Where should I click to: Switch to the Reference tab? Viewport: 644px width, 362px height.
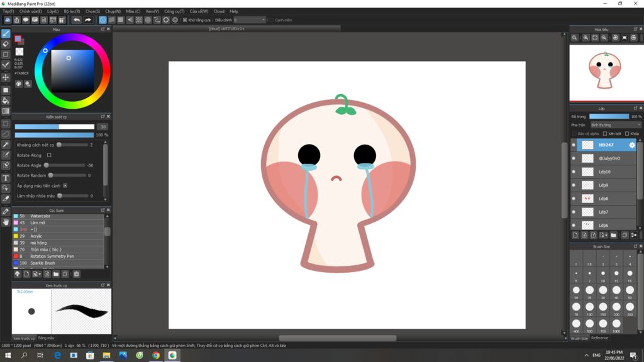(599, 338)
